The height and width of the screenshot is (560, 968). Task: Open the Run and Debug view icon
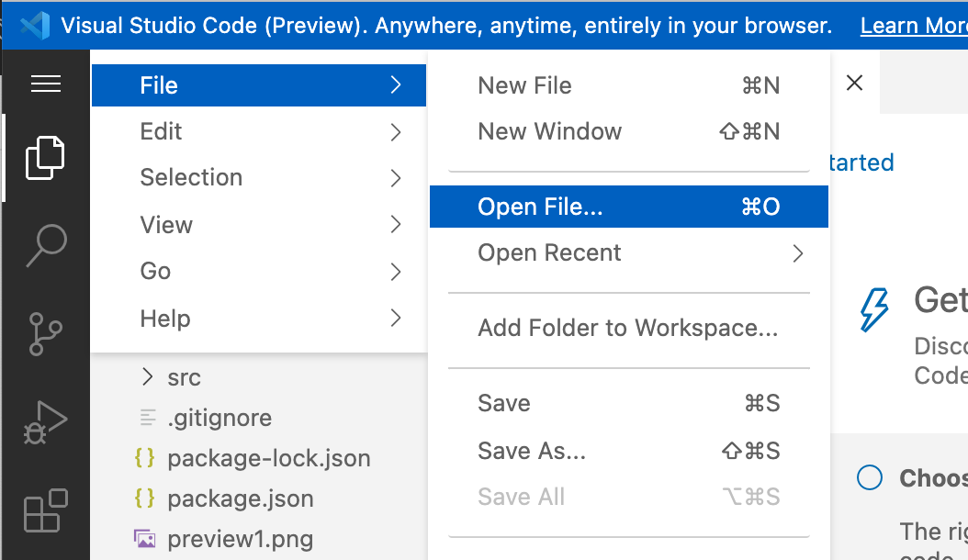46,422
